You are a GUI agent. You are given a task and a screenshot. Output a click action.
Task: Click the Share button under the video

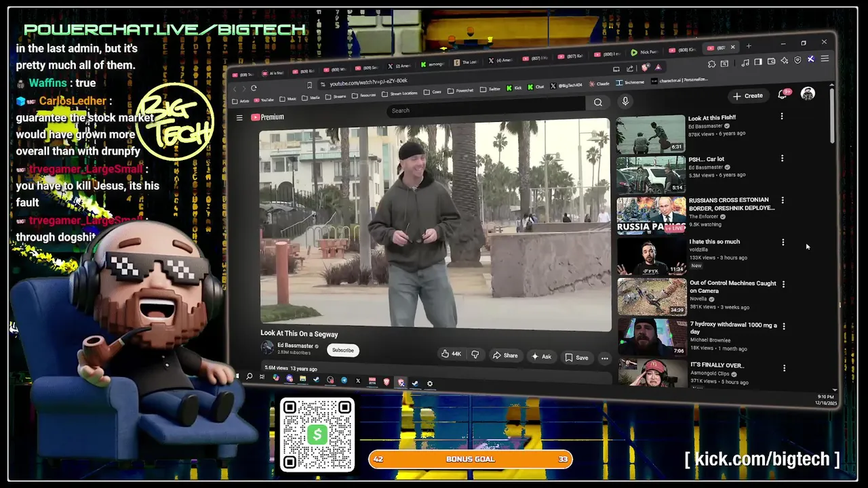coord(505,356)
